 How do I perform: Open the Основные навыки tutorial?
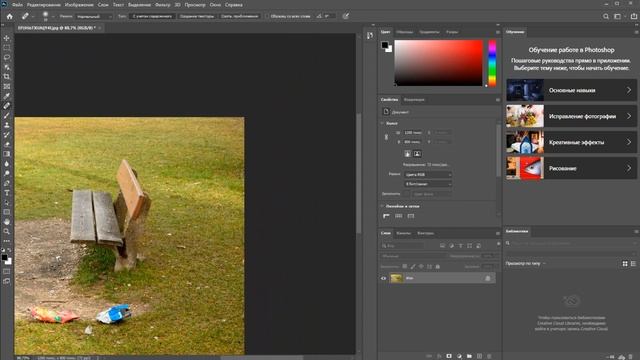click(x=571, y=90)
